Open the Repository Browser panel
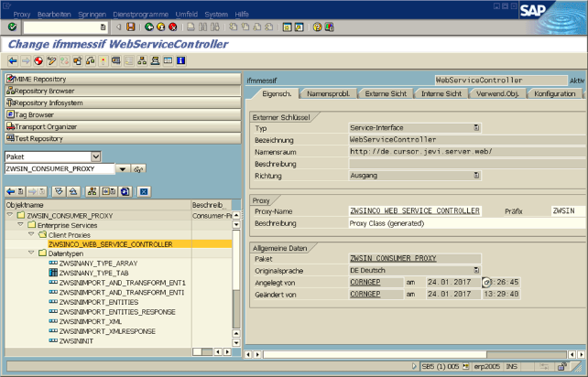This screenshot has height=377, width=588. 44,92
